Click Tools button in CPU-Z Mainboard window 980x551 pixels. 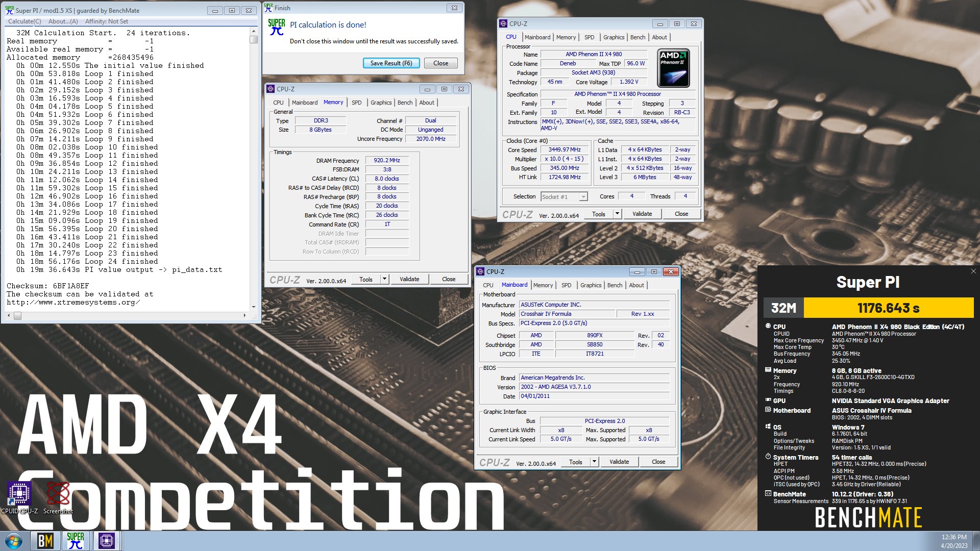pyautogui.click(x=576, y=462)
